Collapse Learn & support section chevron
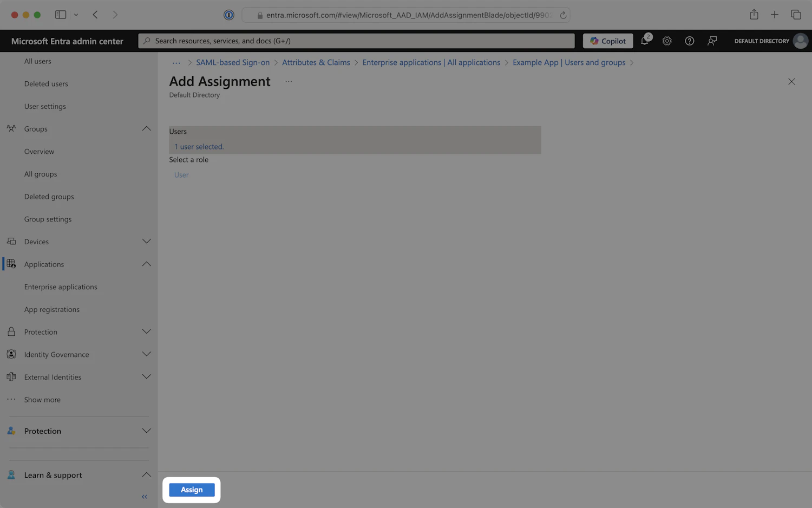 point(146,475)
